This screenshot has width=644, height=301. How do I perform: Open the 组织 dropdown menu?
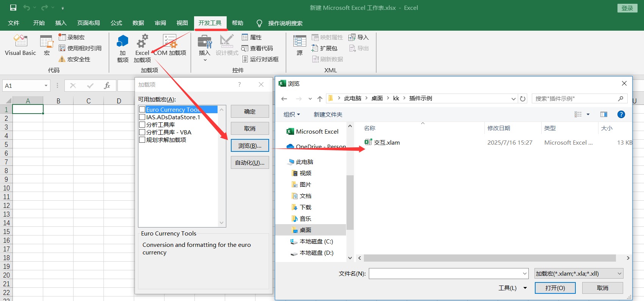point(291,114)
